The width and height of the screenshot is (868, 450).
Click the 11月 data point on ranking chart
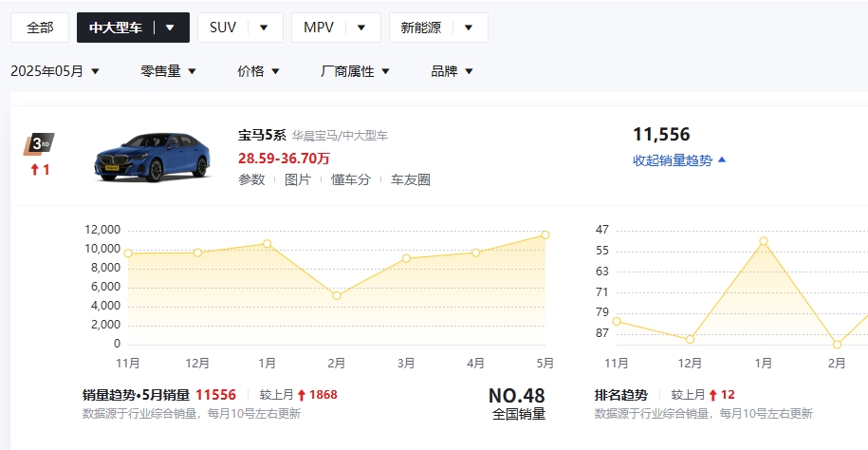click(x=617, y=322)
